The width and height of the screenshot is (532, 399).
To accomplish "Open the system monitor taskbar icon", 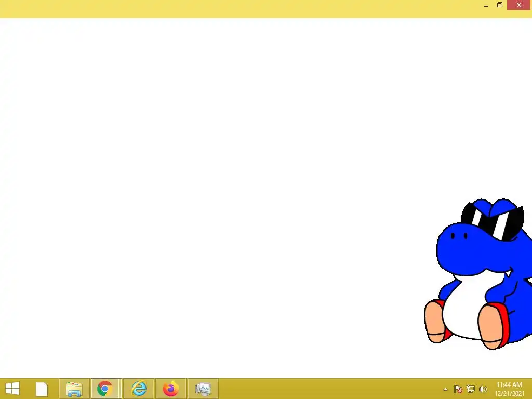I will (x=203, y=389).
